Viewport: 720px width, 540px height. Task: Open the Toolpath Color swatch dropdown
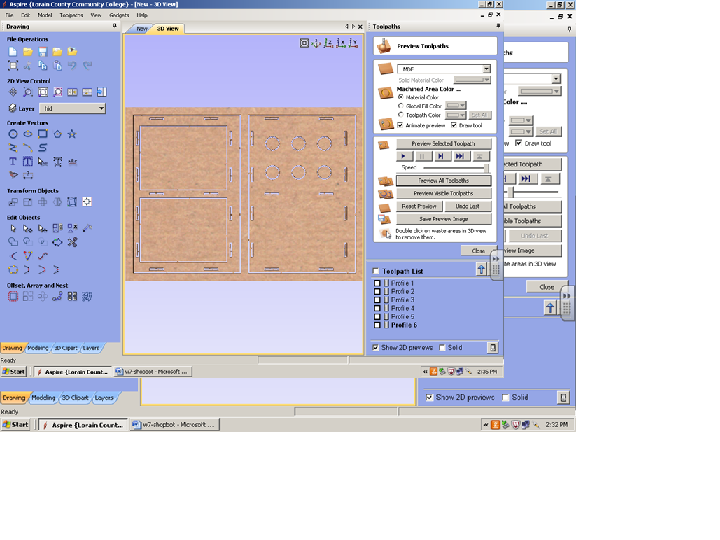pos(456,115)
